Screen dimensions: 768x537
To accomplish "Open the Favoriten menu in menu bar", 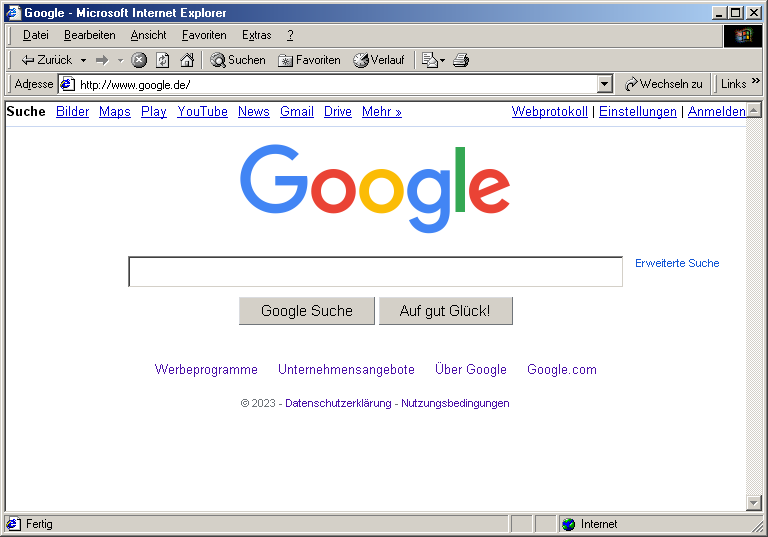I will (x=204, y=35).
